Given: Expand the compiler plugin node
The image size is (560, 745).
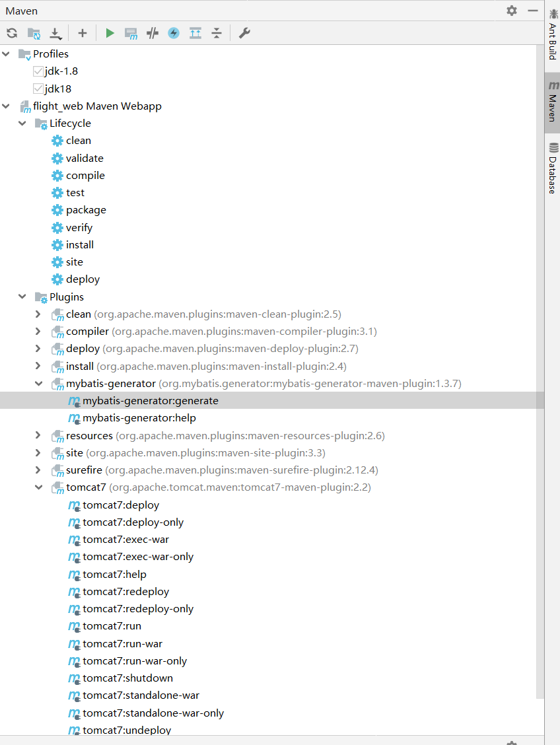Looking at the screenshot, I should pyautogui.click(x=38, y=331).
